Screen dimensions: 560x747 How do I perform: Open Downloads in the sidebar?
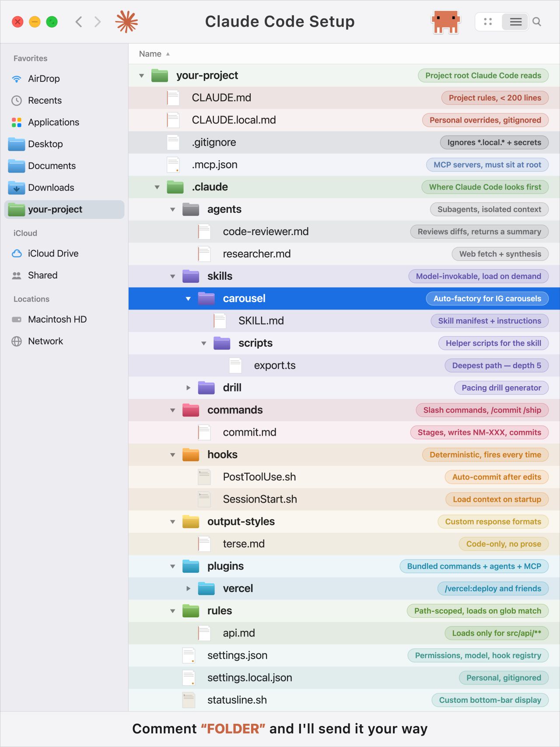pyautogui.click(x=64, y=188)
